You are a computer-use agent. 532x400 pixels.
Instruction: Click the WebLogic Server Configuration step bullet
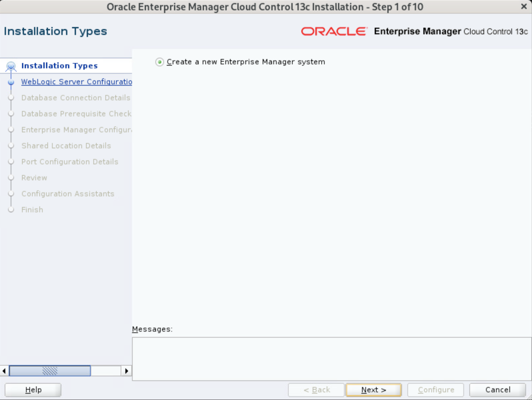coord(11,82)
